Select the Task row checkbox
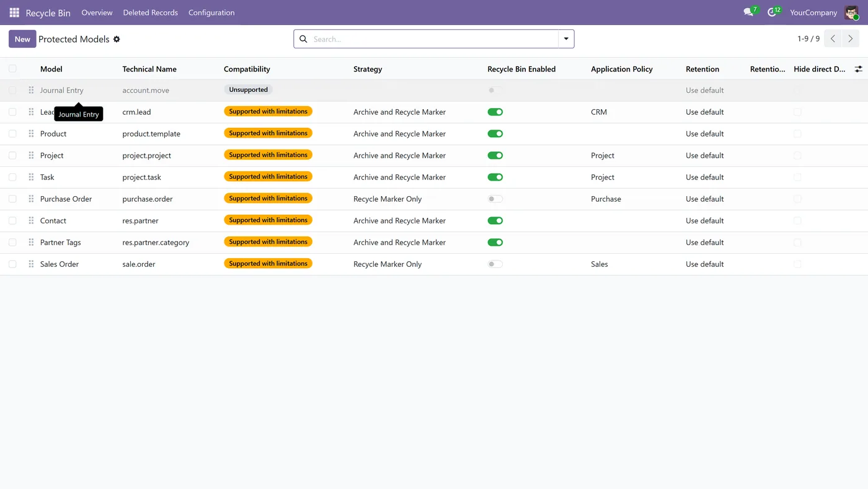The width and height of the screenshot is (868, 489). click(x=12, y=177)
